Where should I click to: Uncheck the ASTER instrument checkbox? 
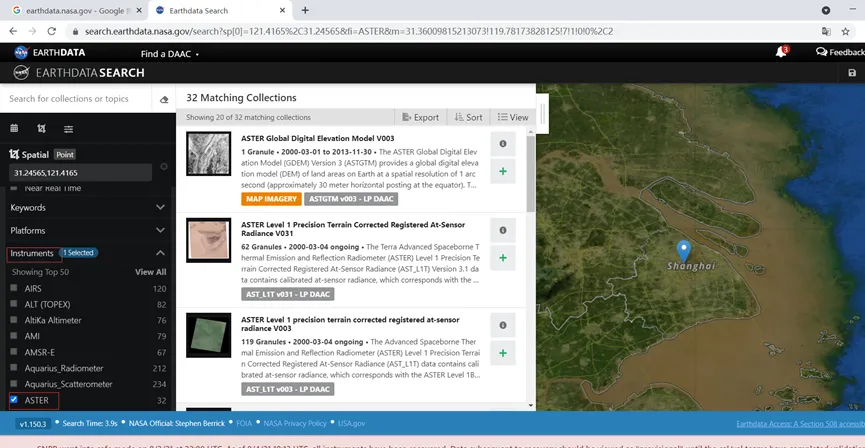[x=14, y=399]
